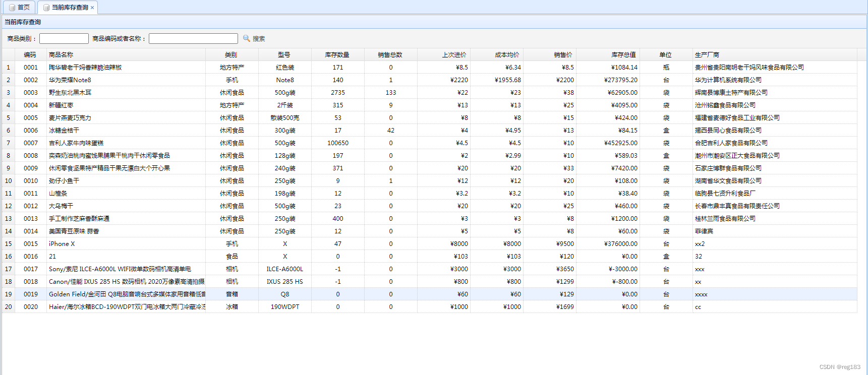Screen dimensions: 868x375
Task: Sort by 类别 column header
Action: [232, 54]
